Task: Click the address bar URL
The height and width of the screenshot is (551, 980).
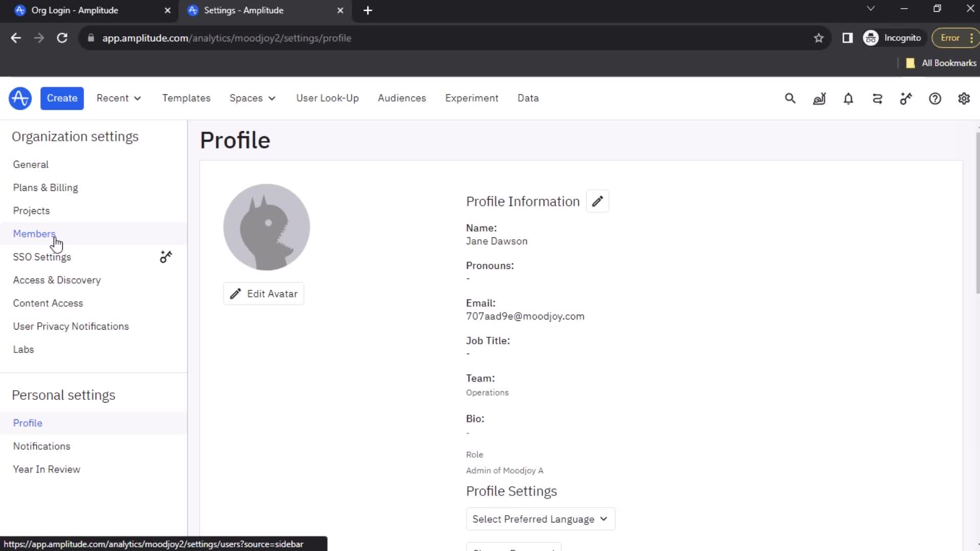Action: pyautogui.click(x=227, y=38)
